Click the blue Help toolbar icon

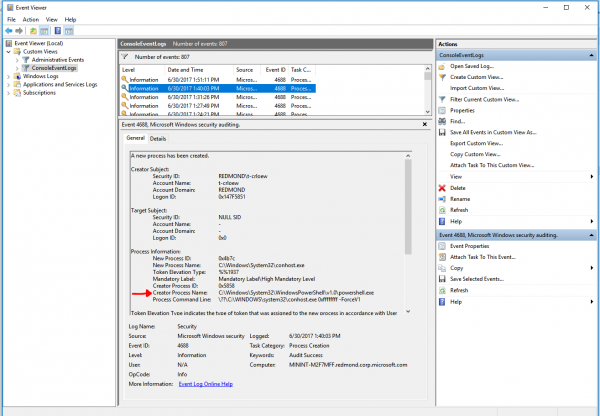point(58,31)
